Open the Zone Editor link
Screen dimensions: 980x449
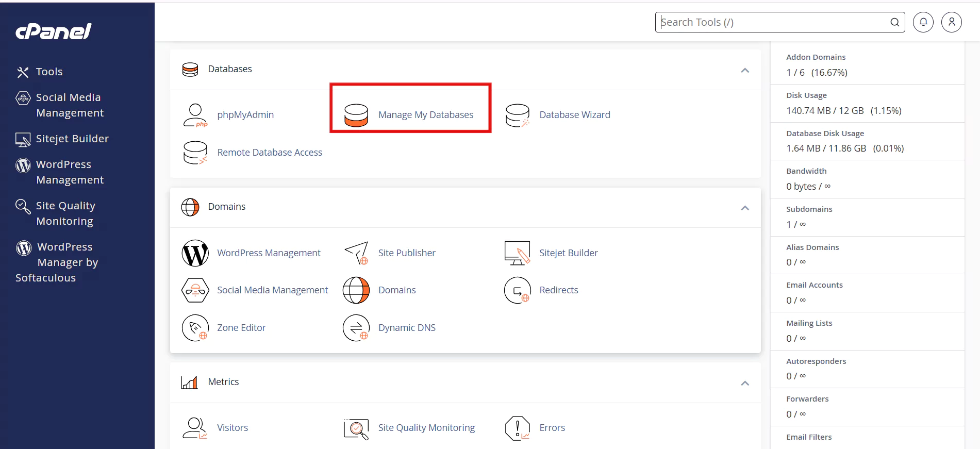tap(241, 327)
